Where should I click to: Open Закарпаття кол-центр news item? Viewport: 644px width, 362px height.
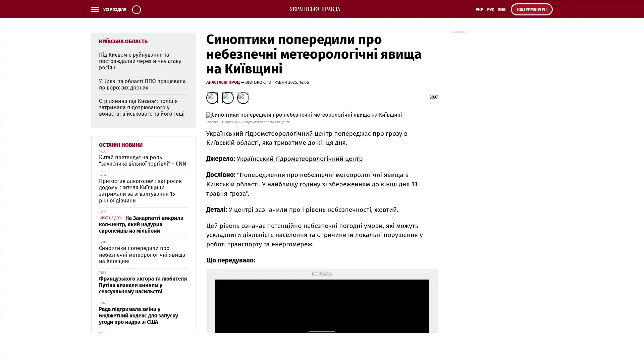tap(141, 225)
